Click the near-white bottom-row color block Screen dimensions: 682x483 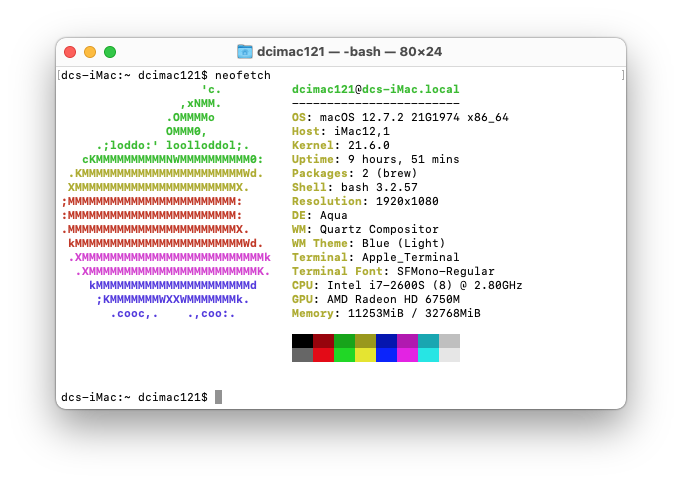pos(449,355)
